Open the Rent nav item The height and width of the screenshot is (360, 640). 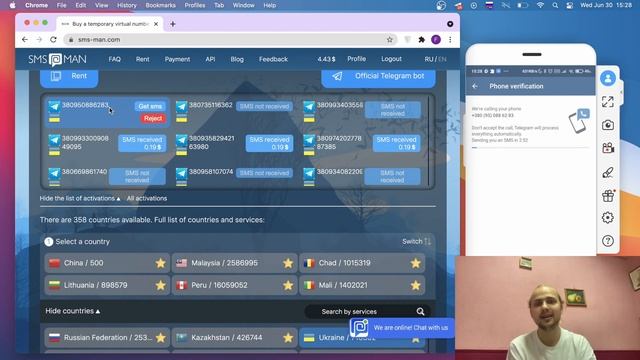[x=142, y=59]
